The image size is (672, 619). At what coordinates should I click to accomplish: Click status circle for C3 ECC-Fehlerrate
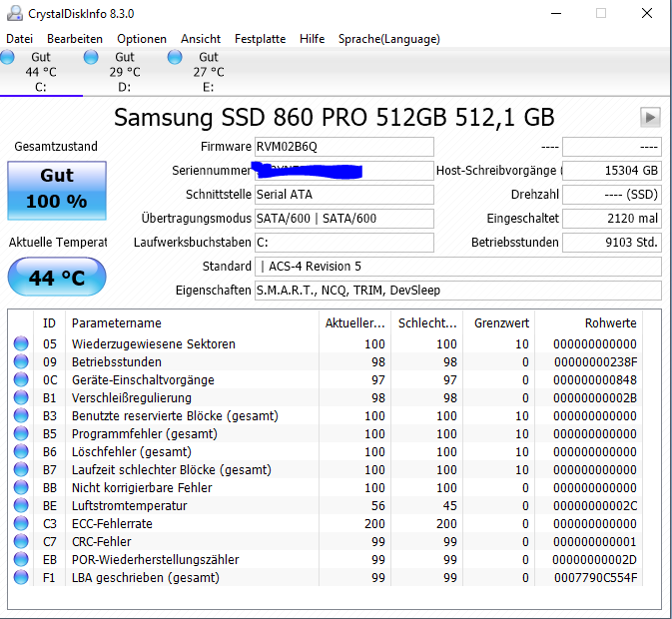point(21,523)
